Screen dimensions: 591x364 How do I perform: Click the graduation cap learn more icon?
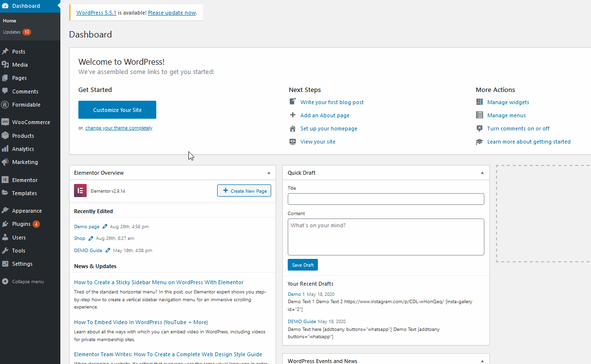[480, 142]
